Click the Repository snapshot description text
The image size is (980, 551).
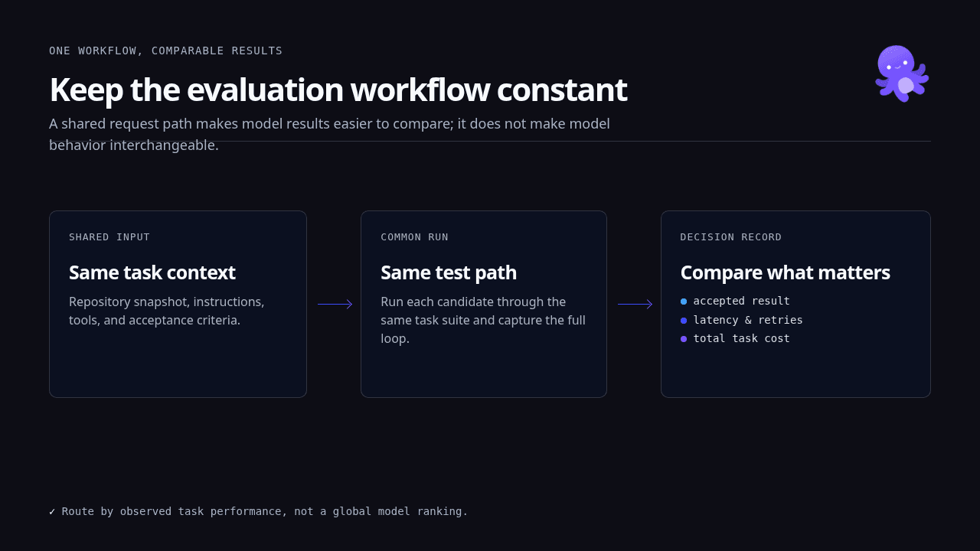(x=167, y=311)
